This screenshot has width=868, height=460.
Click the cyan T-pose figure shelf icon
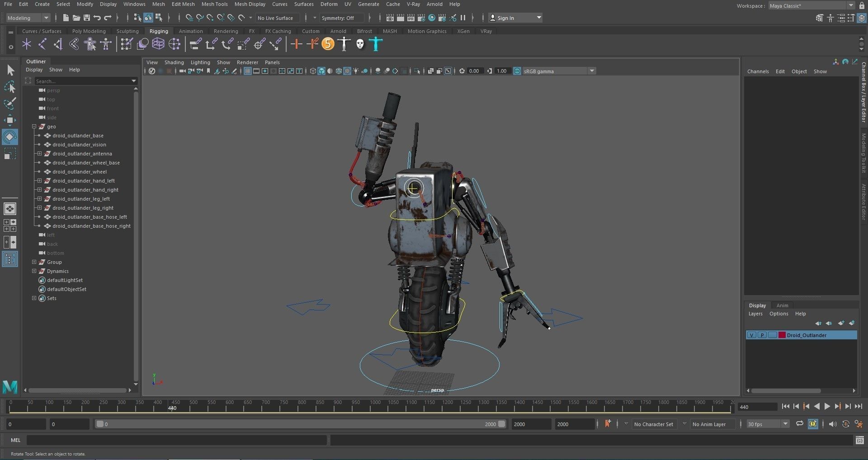pyautogui.click(x=376, y=44)
